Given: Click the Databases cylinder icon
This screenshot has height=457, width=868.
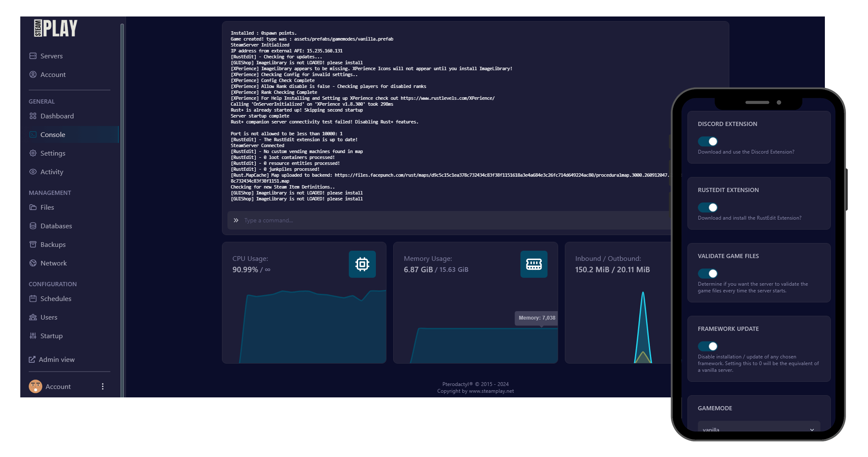Looking at the screenshot, I should [33, 226].
